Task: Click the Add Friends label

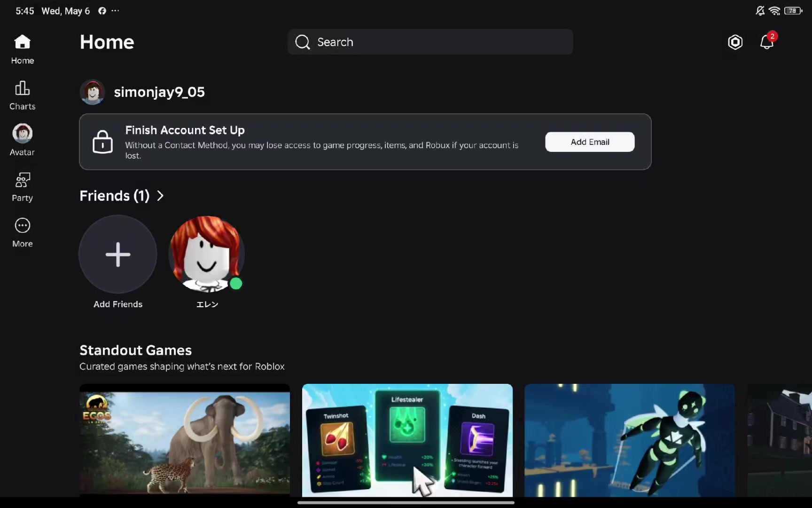Action: (x=118, y=304)
